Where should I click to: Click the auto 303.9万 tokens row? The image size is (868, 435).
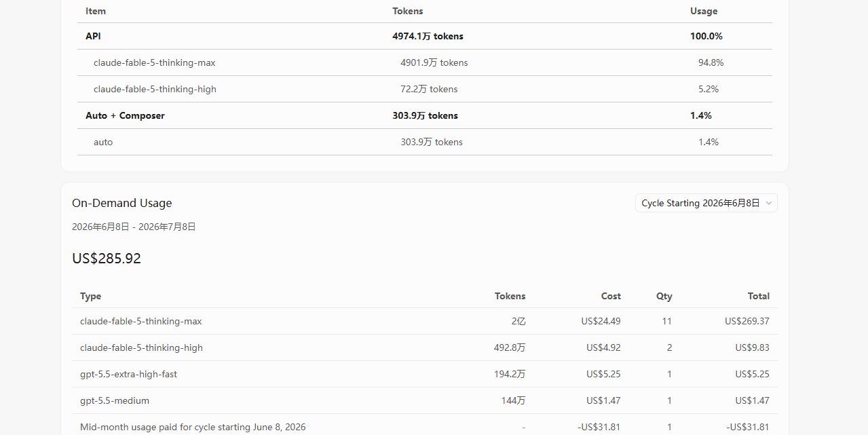[x=425, y=142]
